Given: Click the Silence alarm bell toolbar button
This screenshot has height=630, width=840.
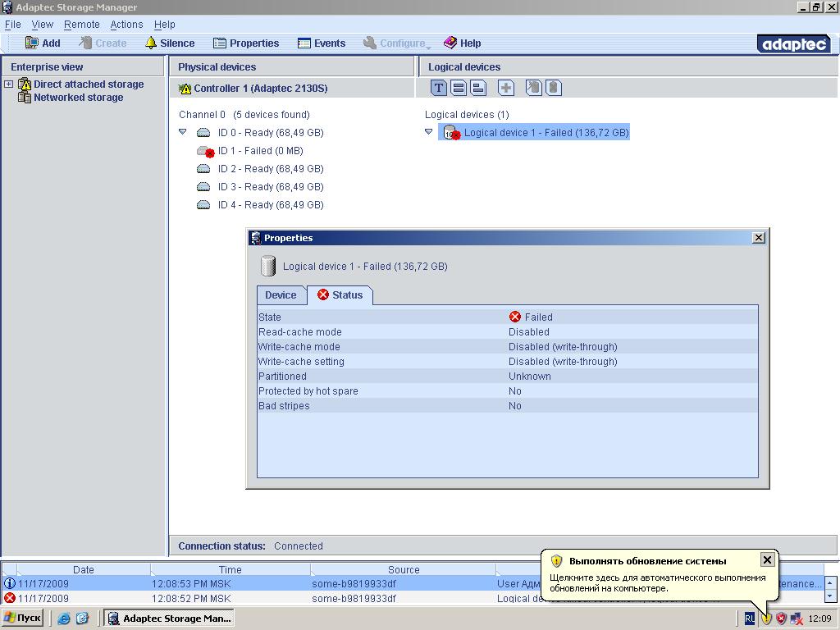Looking at the screenshot, I should coord(170,43).
